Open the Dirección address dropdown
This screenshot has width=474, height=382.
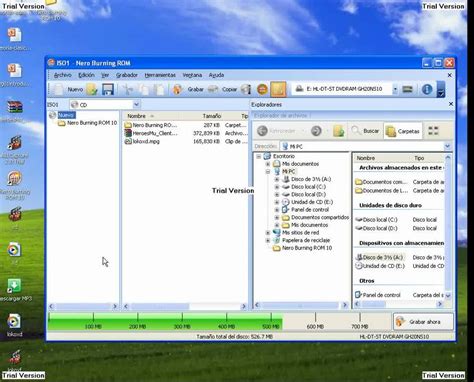coord(447,146)
